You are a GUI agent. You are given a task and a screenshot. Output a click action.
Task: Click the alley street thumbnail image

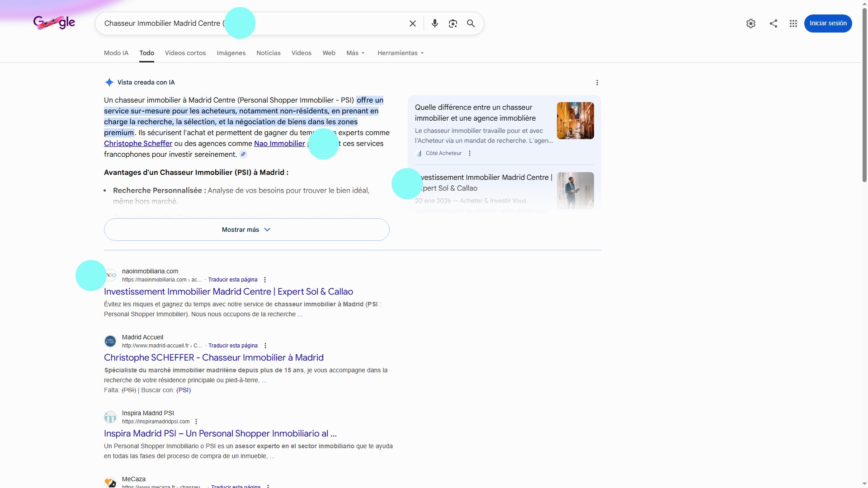[x=575, y=121]
